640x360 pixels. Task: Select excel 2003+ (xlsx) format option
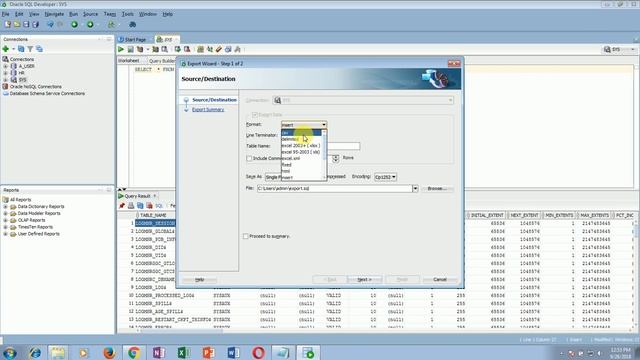[302, 146]
